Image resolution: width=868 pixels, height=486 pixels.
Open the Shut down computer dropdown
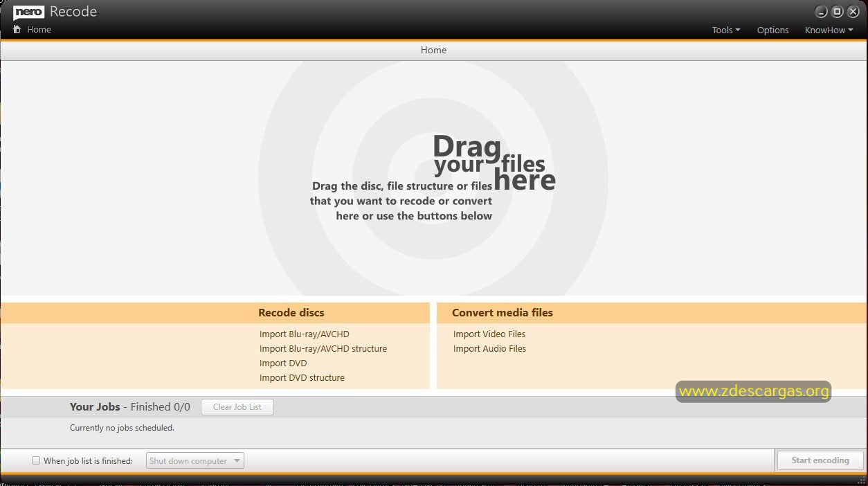point(195,460)
